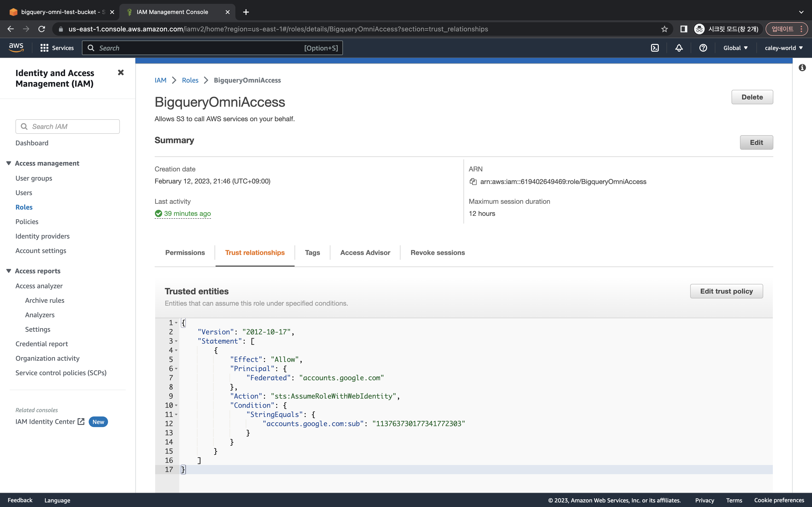Open the caley-world account menu
The image size is (812, 507).
pyautogui.click(x=783, y=48)
